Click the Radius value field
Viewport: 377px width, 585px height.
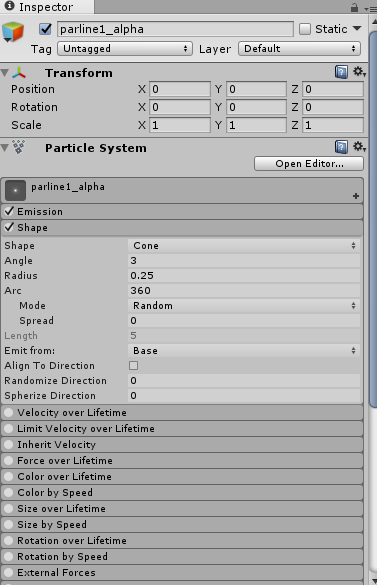pos(244,275)
